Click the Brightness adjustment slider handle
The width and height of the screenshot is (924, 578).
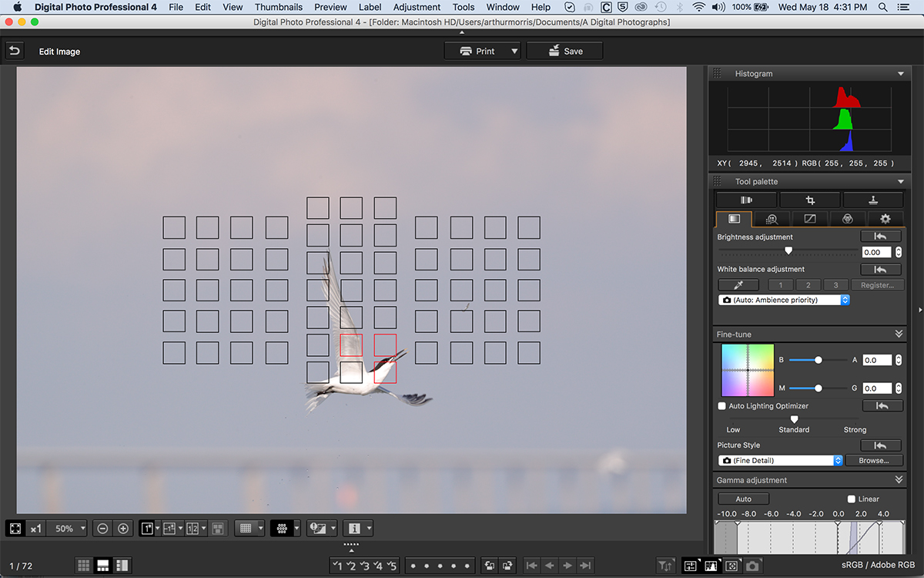[x=788, y=250]
